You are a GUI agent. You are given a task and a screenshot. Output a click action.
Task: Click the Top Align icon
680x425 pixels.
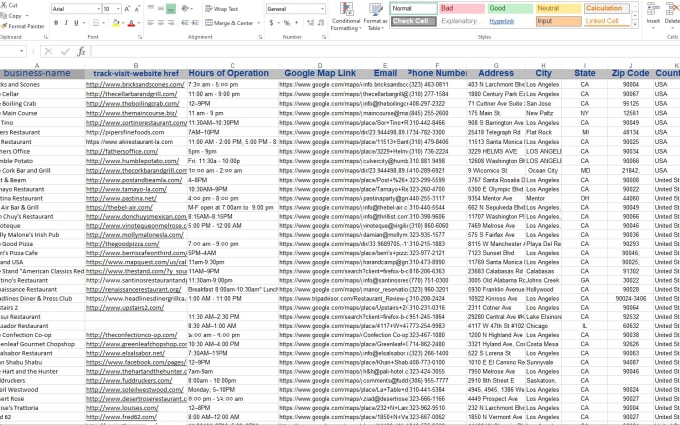[151, 9]
